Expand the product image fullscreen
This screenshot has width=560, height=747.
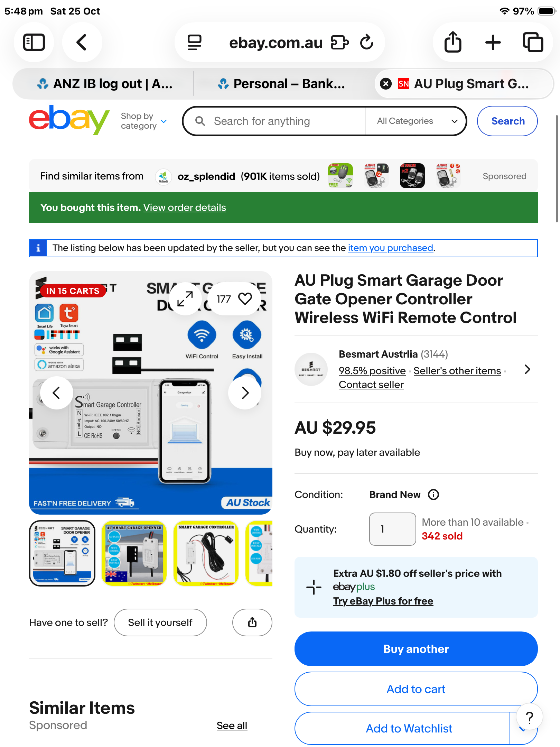185,298
